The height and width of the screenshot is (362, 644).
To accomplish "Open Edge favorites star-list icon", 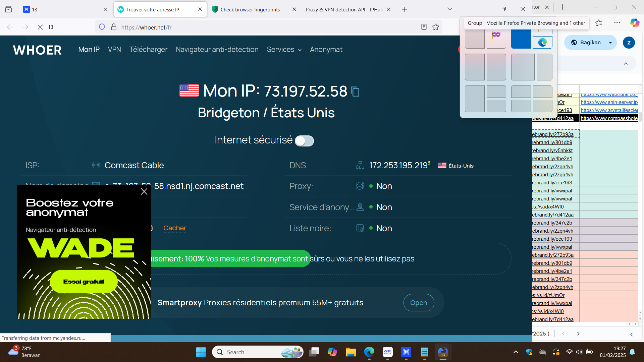I will click(599, 23).
